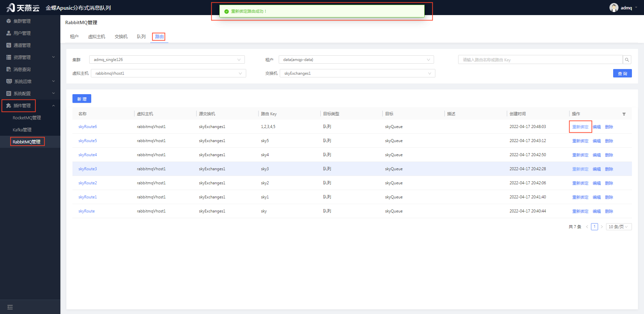The width and height of the screenshot is (644, 314).
Task: Select page 1 in pagination
Action: tap(594, 227)
